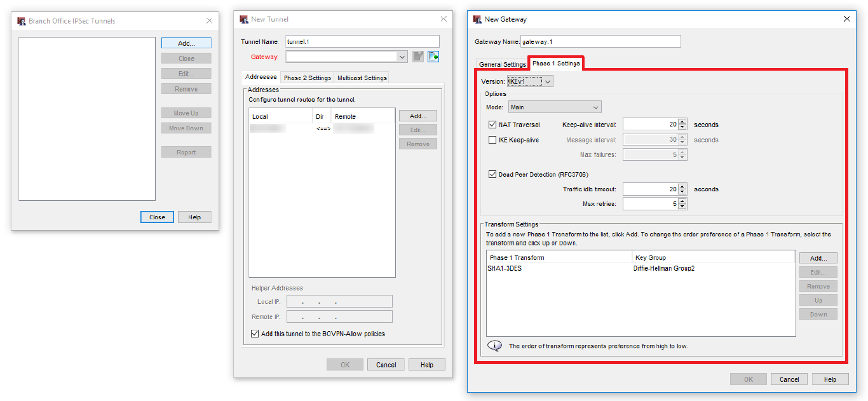This screenshot has width=868, height=401.
Task: Switch to the General Settings tab
Action: pos(502,64)
